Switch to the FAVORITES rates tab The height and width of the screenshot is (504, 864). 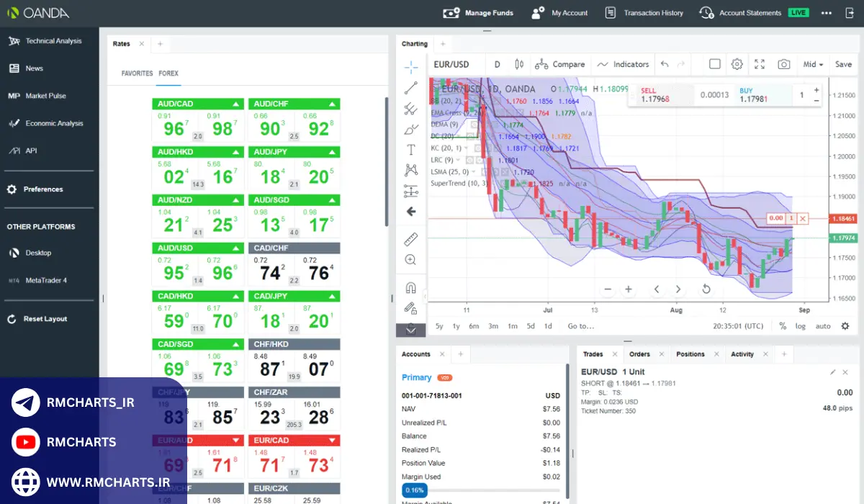point(137,73)
